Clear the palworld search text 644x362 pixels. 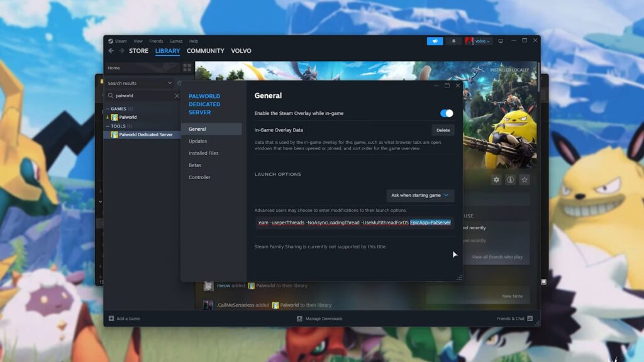[x=177, y=96]
